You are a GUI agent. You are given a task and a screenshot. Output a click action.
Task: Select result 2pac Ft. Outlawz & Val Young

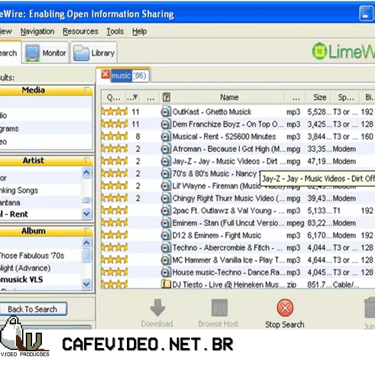(x=228, y=210)
